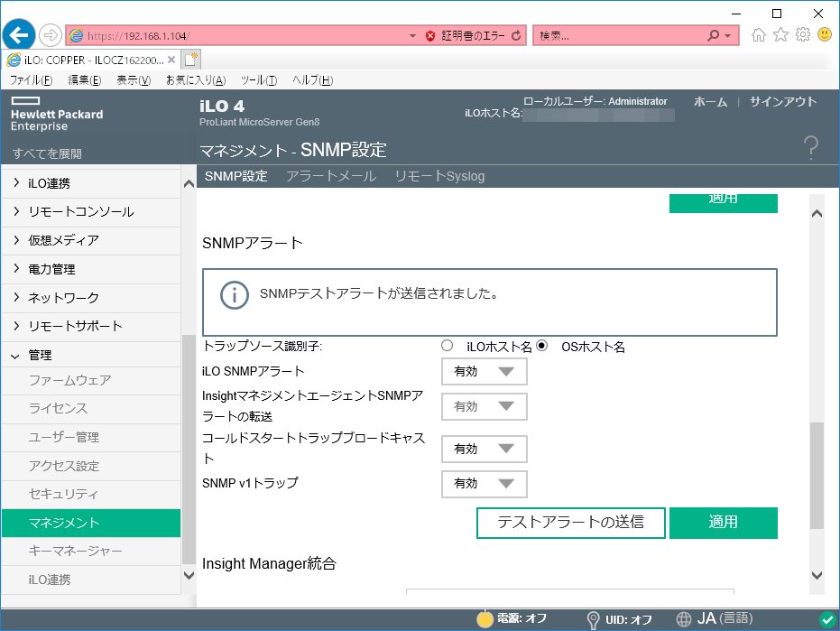
Task: Open the search provider dropdown arrow
Action: 727,36
